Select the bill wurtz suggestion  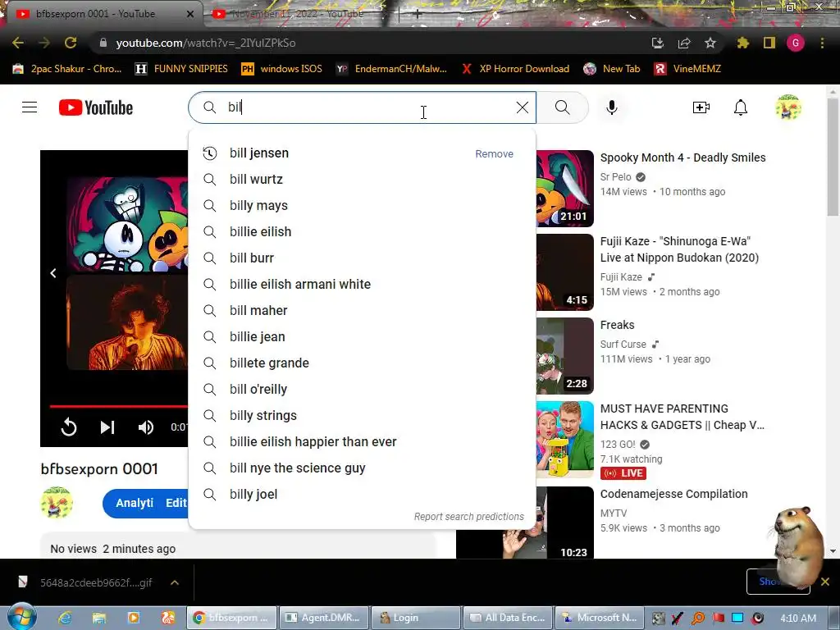[362, 180]
